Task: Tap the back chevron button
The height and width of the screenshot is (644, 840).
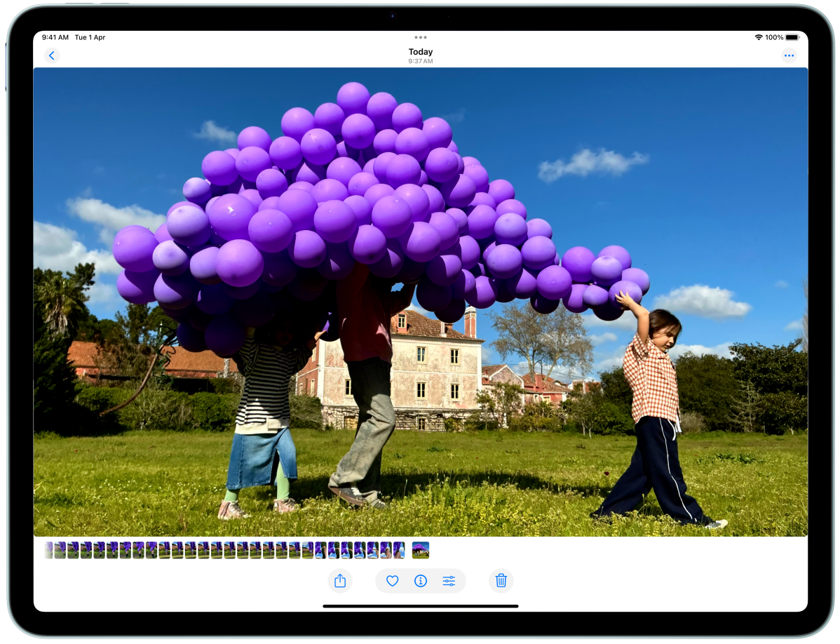Action: (x=52, y=56)
